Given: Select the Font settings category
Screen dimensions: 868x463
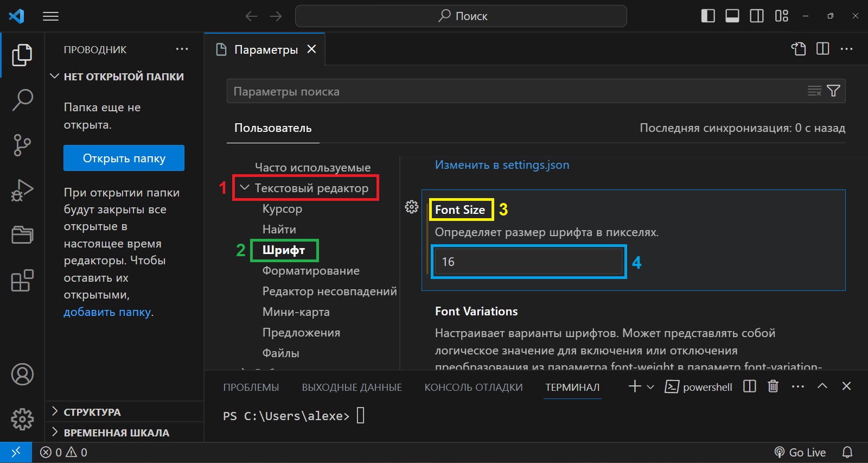Looking at the screenshot, I should click(284, 250).
